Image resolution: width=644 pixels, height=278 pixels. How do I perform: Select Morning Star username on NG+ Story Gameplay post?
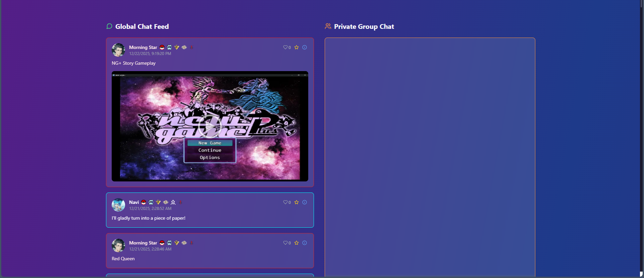point(143,47)
